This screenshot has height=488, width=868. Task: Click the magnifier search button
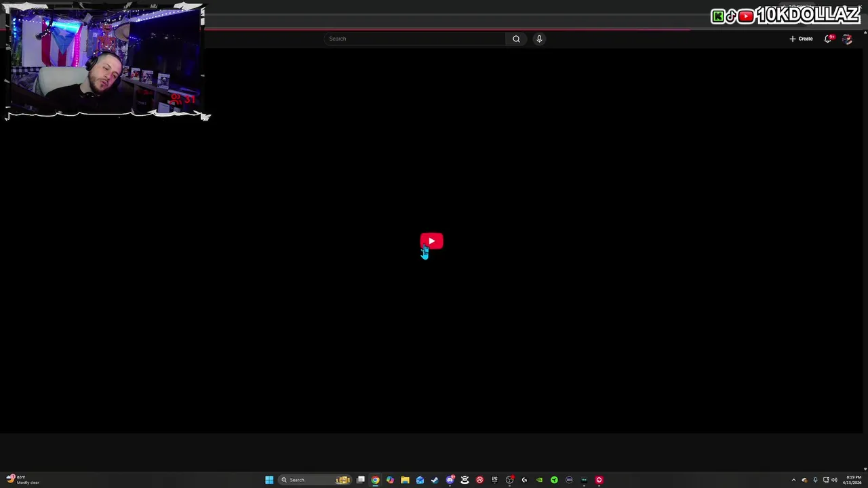coord(516,39)
